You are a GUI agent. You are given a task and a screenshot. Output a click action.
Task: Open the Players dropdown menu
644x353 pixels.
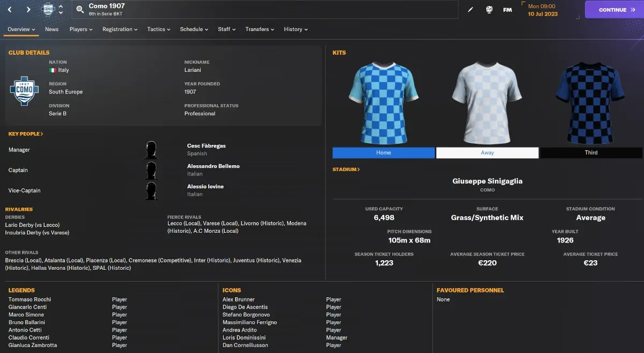81,30
